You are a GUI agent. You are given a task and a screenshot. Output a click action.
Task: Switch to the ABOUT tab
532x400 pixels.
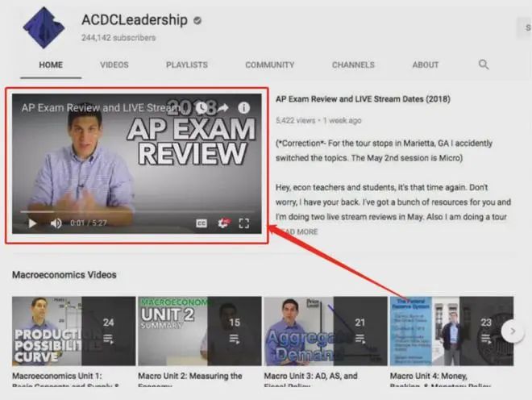pos(426,65)
